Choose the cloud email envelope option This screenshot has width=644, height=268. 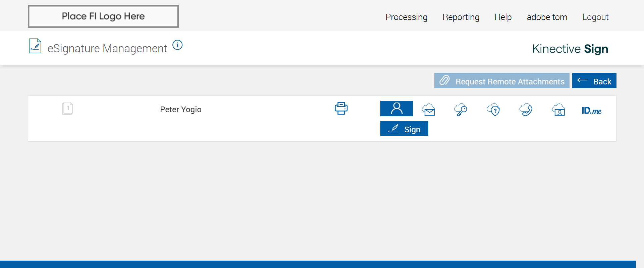pyautogui.click(x=429, y=110)
